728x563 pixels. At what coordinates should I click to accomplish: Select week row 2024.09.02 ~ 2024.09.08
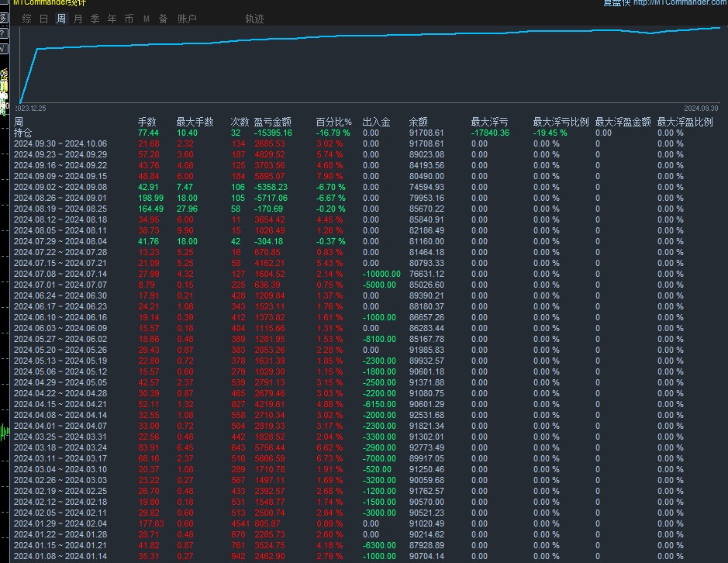click(368, 187)
